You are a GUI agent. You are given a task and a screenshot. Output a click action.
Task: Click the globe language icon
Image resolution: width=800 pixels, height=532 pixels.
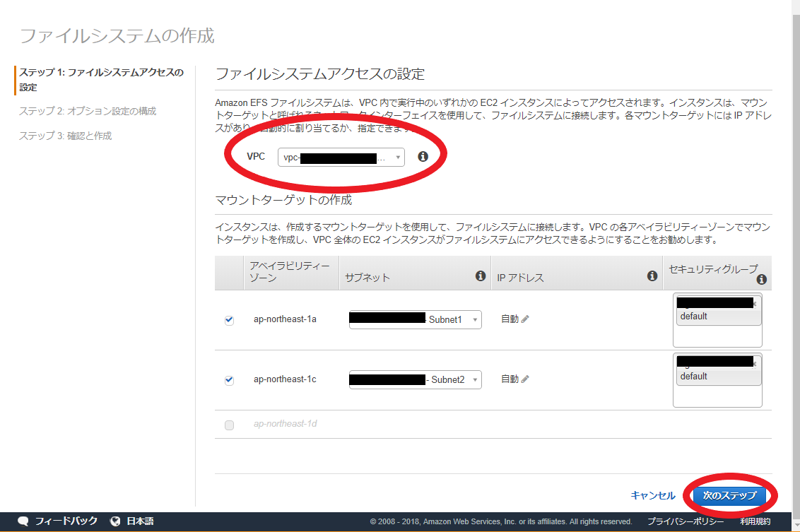115,521
